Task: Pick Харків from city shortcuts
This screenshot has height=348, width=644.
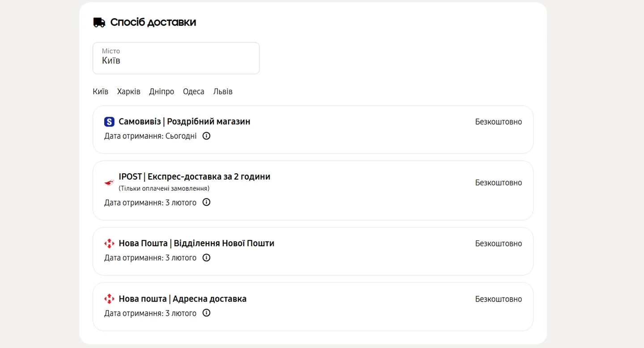Action: 129,92
